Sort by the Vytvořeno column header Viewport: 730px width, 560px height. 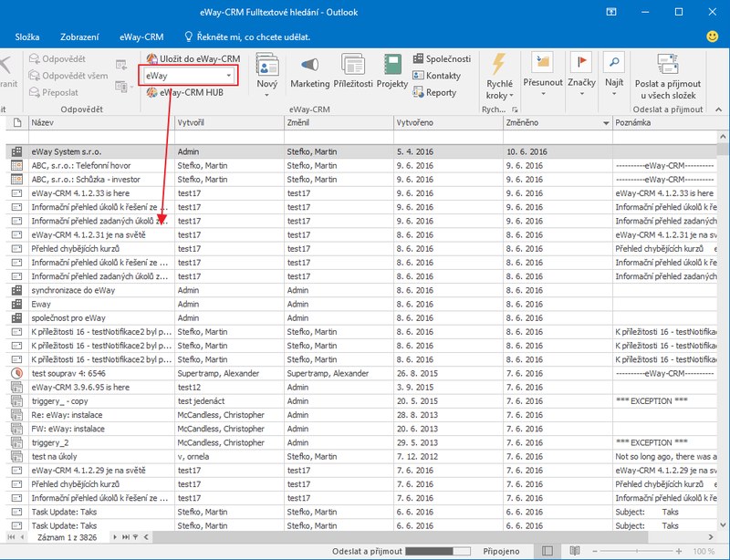[448, 123]
